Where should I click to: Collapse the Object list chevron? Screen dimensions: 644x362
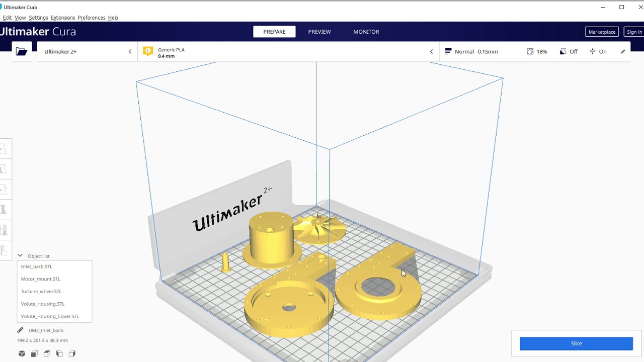point(20,256)
